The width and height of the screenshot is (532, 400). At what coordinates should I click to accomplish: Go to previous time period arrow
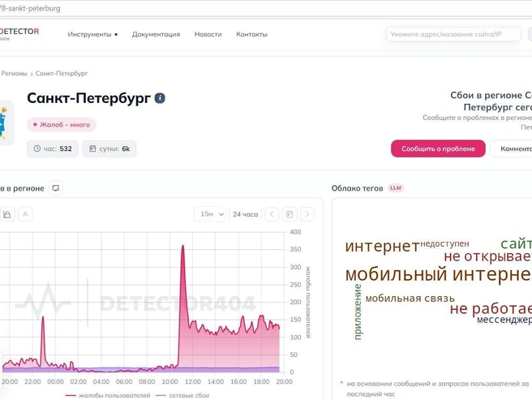(272, 214)
